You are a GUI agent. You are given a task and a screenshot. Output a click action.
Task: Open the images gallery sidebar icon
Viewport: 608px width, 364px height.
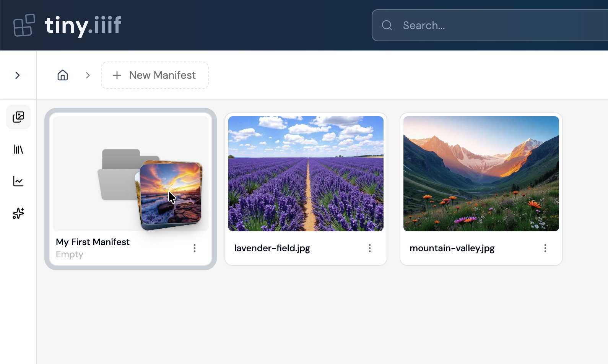pyautogui.click(x=18, y=117)
